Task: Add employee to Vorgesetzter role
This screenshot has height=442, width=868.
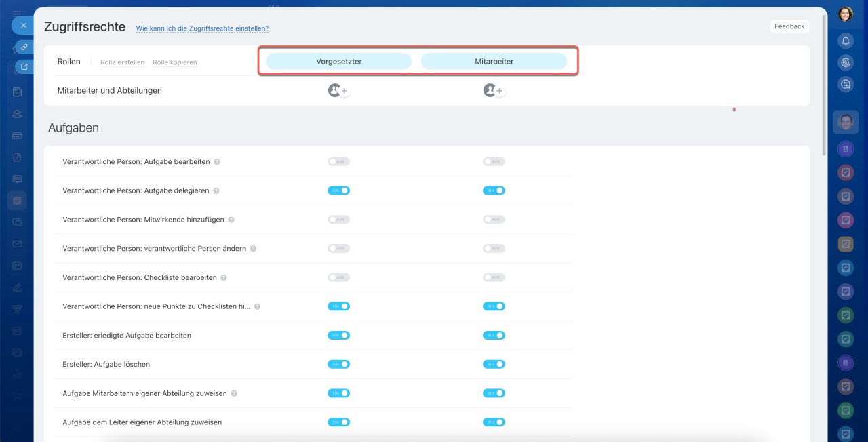Action: tap(344, 91)
